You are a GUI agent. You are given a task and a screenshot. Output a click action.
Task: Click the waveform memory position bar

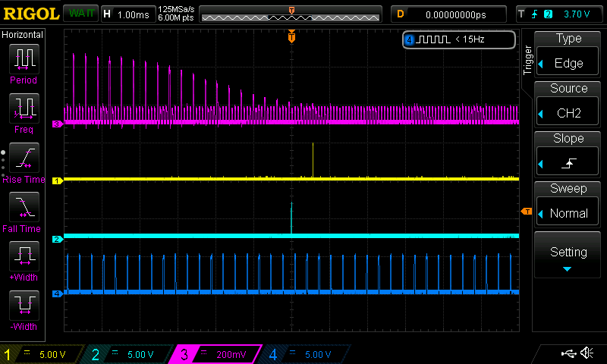point(291,14)
